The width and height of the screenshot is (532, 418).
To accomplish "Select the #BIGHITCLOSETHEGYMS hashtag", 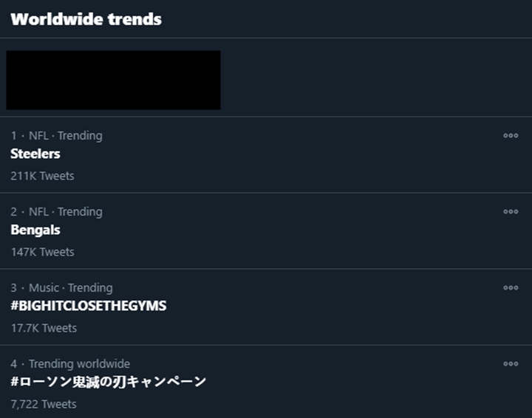I will coord(89,306).
